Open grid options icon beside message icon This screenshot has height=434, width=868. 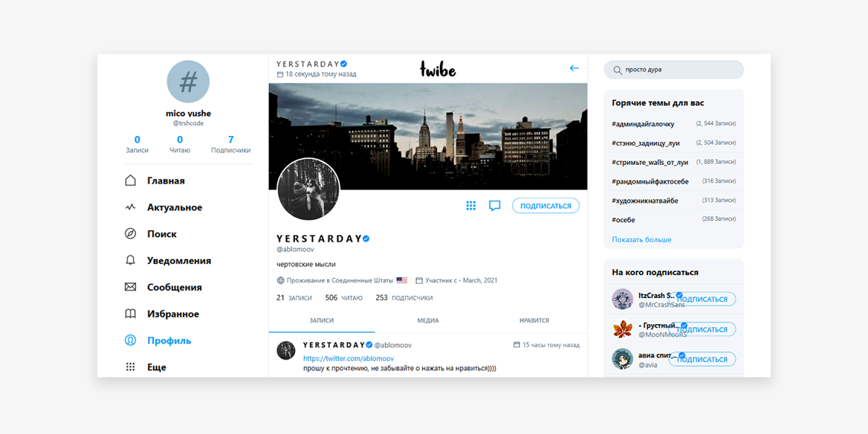tap(471, 205)
